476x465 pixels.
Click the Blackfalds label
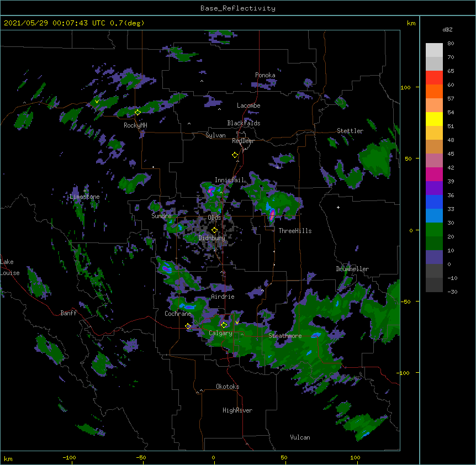pos(244,123)
